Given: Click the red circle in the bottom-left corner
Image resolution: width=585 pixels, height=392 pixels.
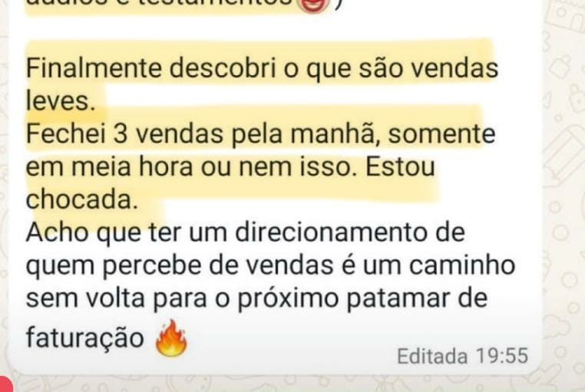Looking at the screenshot, I should 5,384.
